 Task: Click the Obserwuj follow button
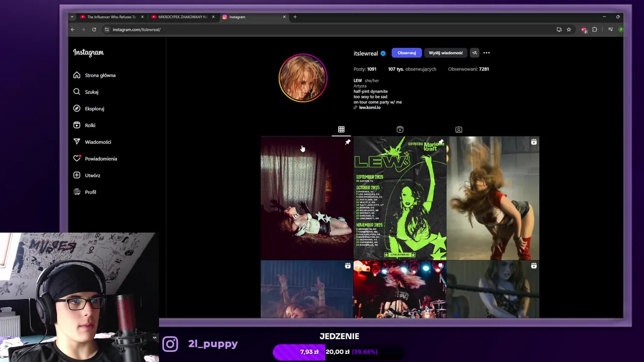point(407,53)
